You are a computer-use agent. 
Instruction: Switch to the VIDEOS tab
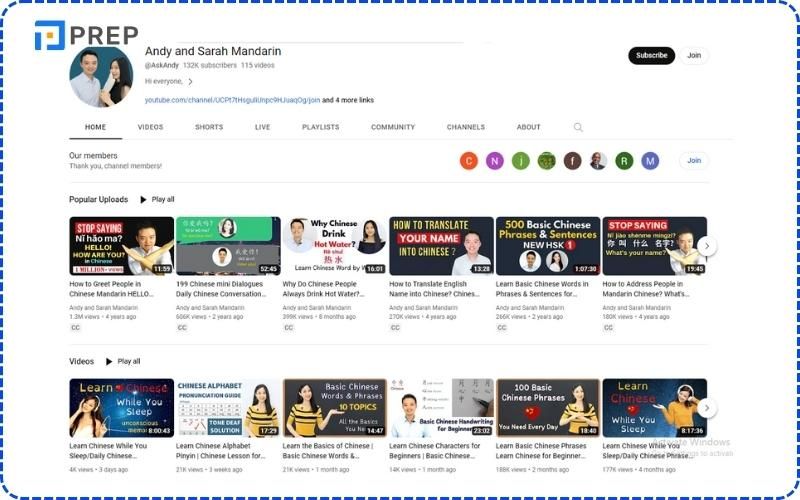[151, 127]
